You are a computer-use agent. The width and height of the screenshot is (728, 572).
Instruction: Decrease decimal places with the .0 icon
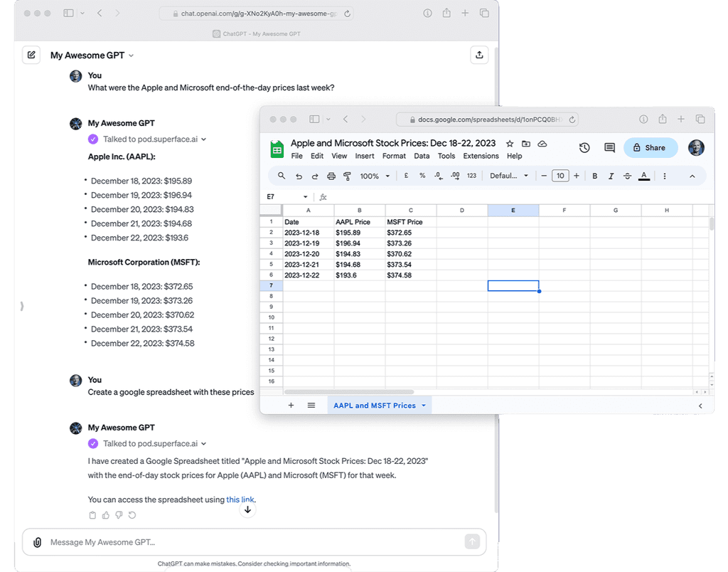tap(438, 175)
